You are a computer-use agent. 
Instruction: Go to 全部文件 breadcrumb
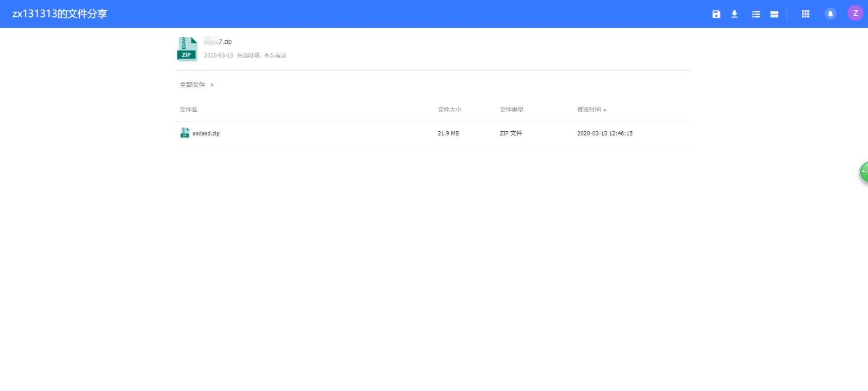(192, 85)
